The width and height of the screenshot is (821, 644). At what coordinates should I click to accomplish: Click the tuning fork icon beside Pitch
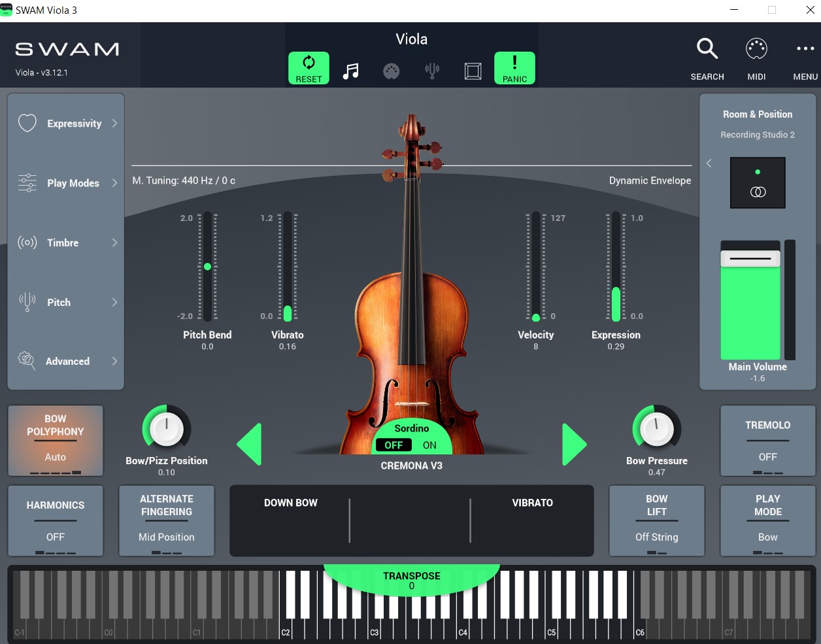pyautogui.click(x=27, y=302)
